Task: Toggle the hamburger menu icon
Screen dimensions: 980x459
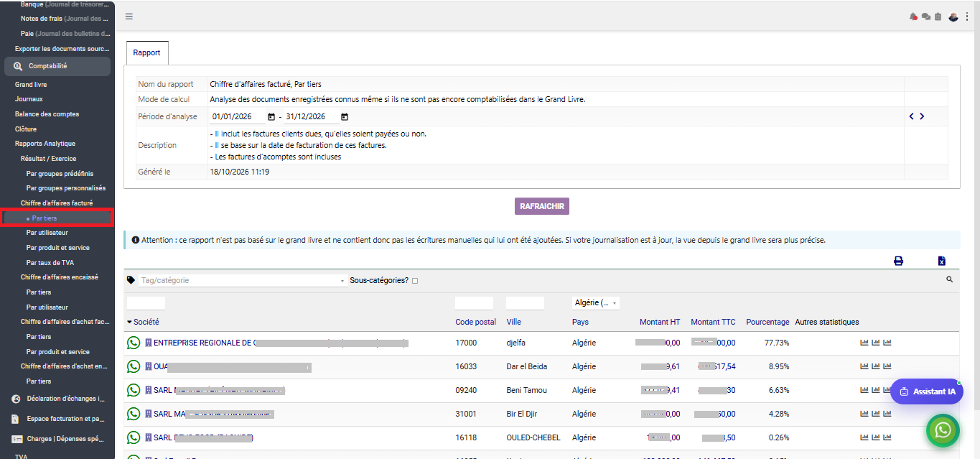Action: click(x=129, y=17)
